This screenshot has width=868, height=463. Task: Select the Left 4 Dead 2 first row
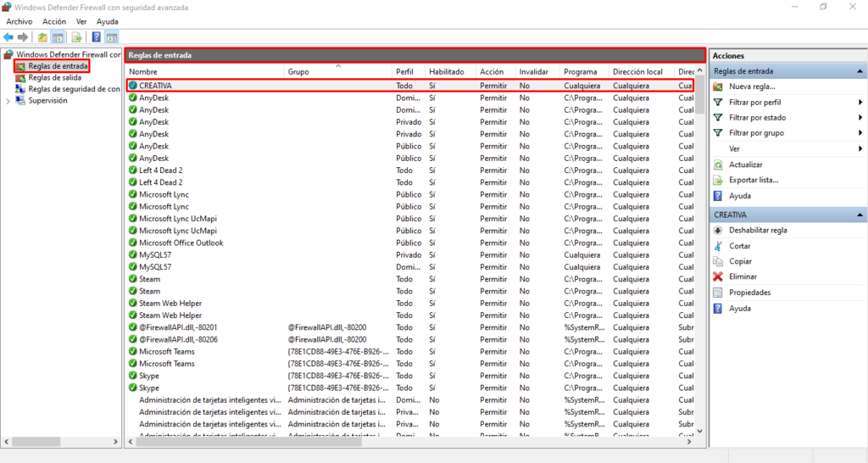(409, 170)
